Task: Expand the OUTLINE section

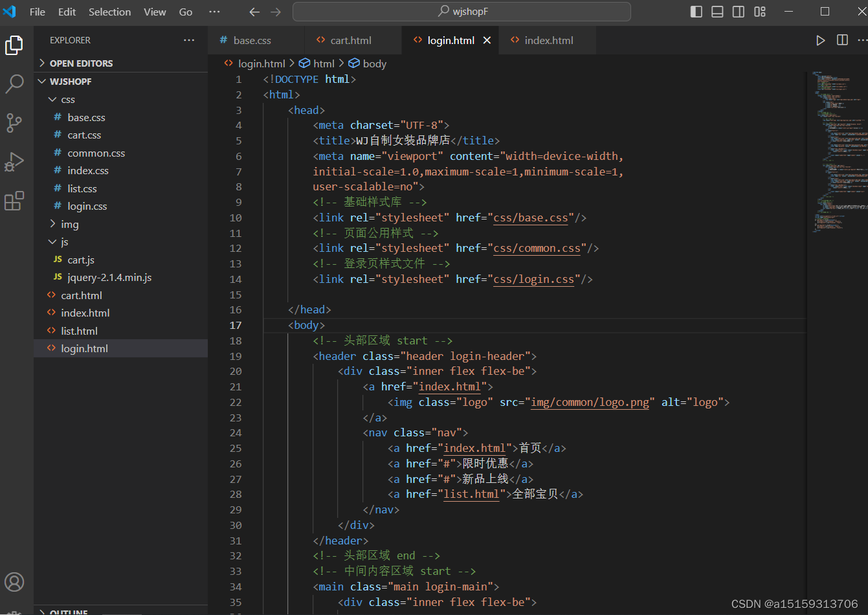Action: (x=120, y=611)
